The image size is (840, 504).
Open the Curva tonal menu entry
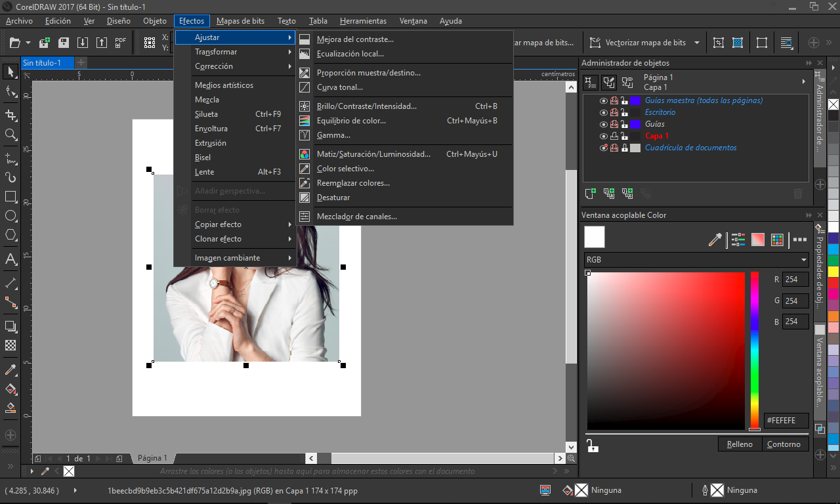[x=404, y=87]
